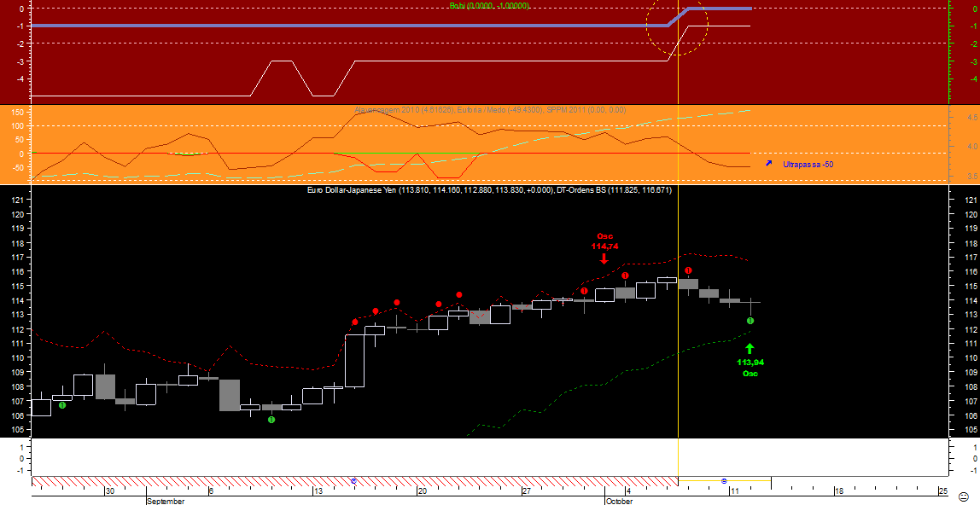Click the October label on the date axis
This screenshot has width=980, height=505.
(620, 501)
